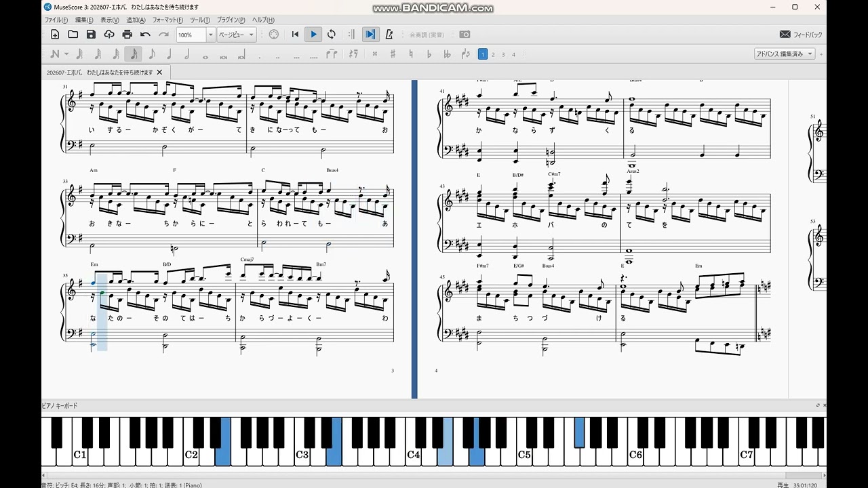Image resolution: width=868 pixels, height=488 pixels.
Task: Close the 202607-エホバ score tab
Action: click(159, 72)
